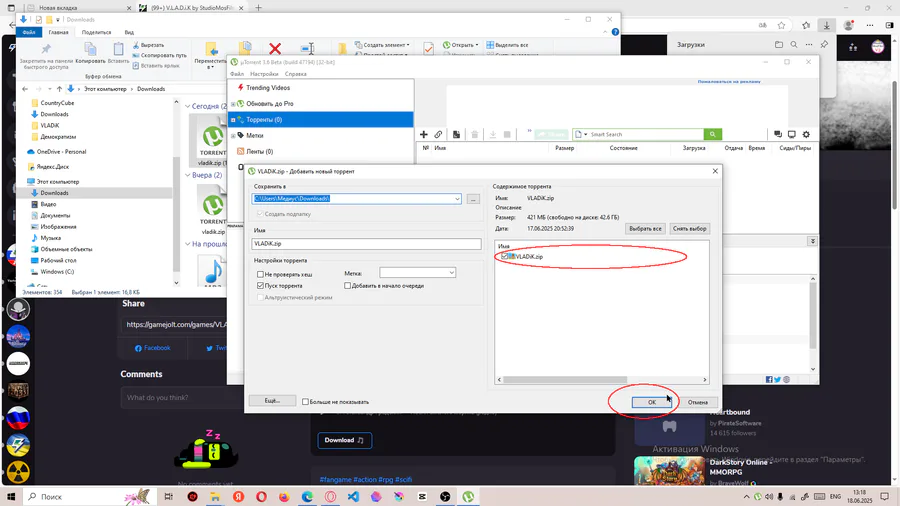Click the Opera icon in the taskbar

click(261, 497)
